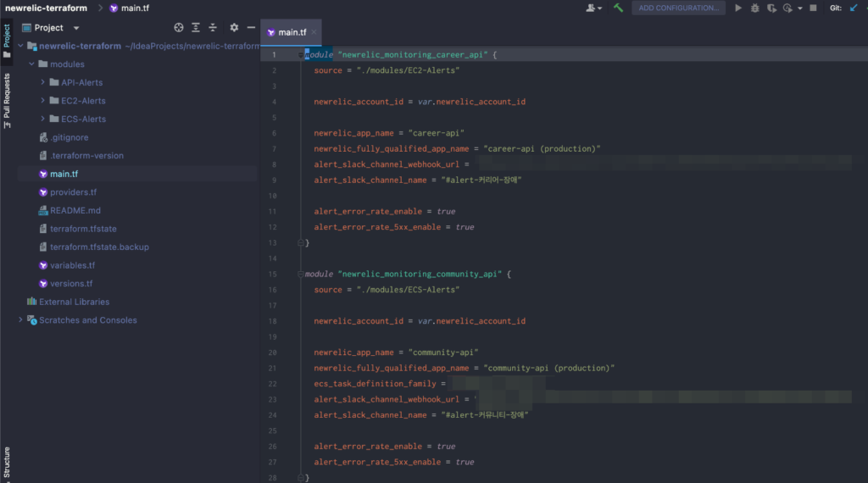This screenshot has width=868, height=483.
Task: Click Collapse All icon in Project toolbar
Action: pos(213,27)
